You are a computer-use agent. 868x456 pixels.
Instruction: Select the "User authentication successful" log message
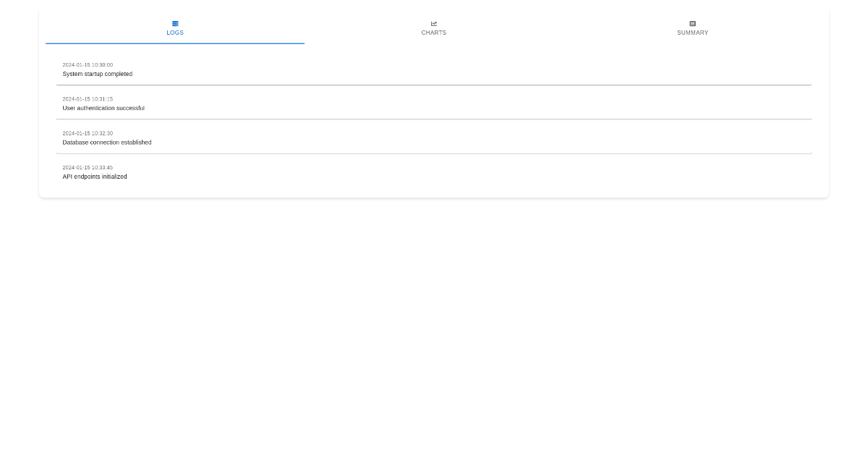pyautogui.click(x=103, y=108)
